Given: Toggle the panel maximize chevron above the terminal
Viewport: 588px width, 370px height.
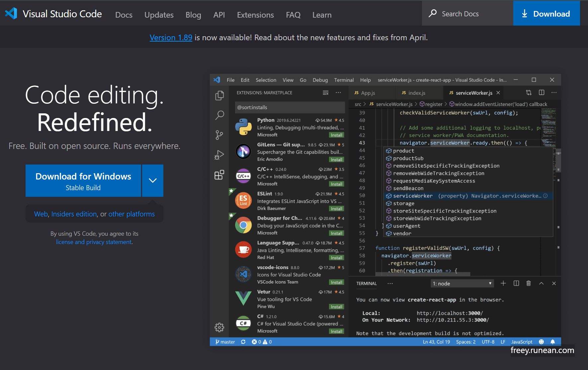Looking at the screenshot, I should coord(541,283).
